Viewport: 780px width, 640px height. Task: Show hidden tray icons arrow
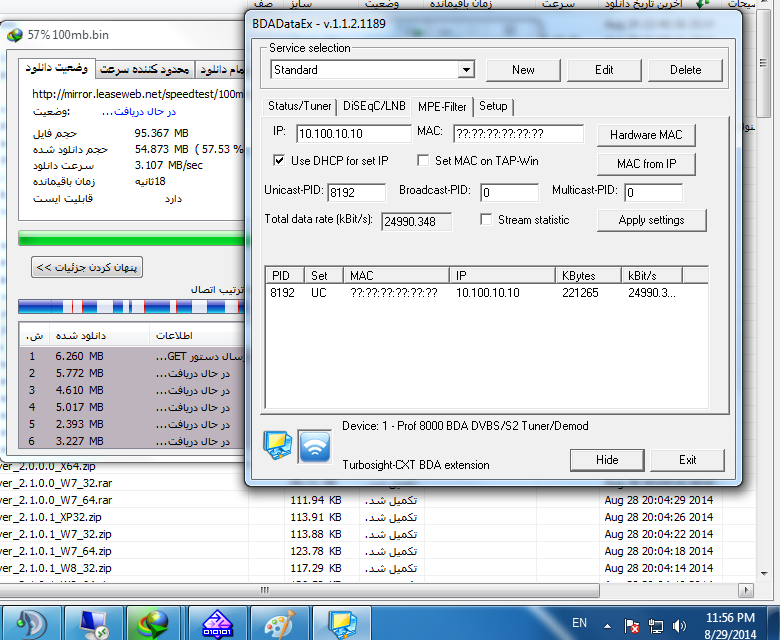pyautogui.click(x=607, y=626)
